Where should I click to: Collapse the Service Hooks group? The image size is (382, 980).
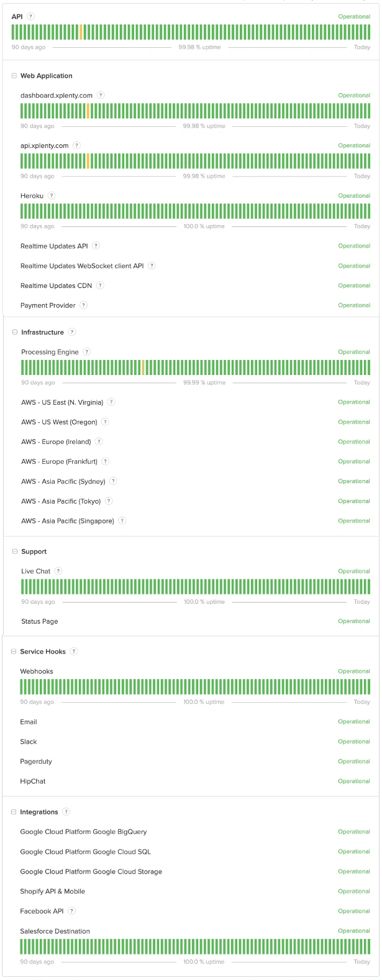pos(14,652)
